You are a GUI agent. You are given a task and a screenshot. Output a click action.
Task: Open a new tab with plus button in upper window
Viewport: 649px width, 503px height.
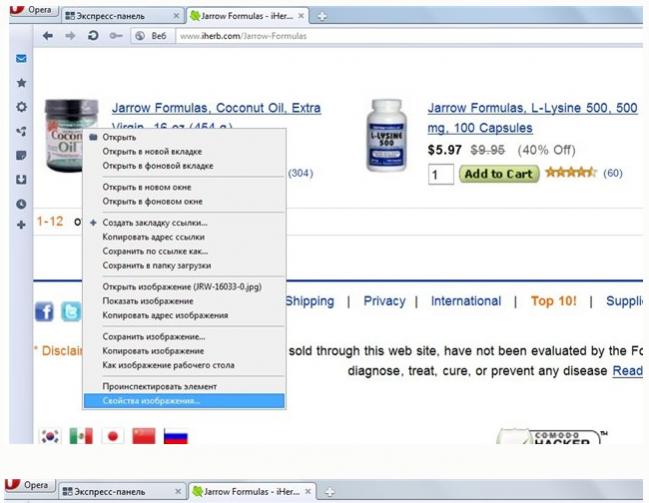pyautogui.click(x=322, y=16)
